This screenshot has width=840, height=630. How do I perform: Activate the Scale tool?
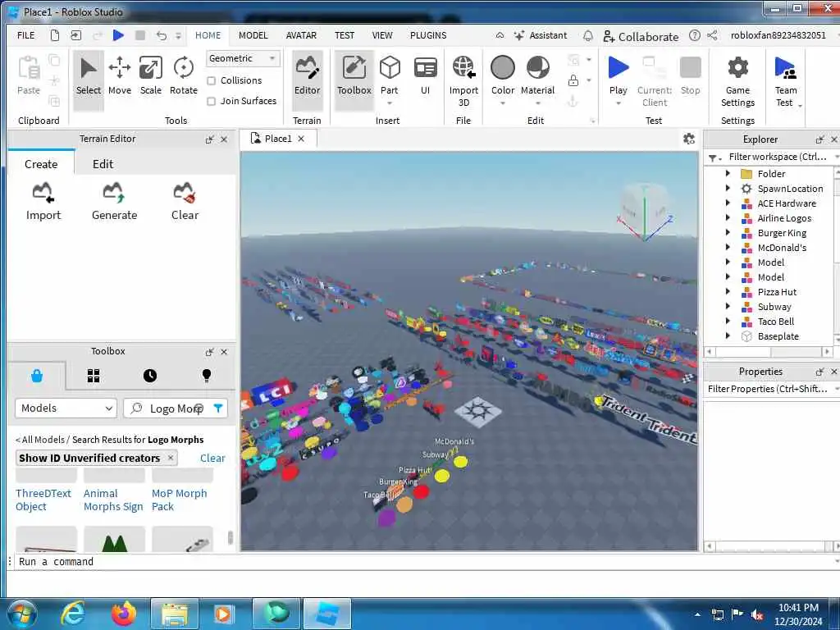(x=151, y=76)
